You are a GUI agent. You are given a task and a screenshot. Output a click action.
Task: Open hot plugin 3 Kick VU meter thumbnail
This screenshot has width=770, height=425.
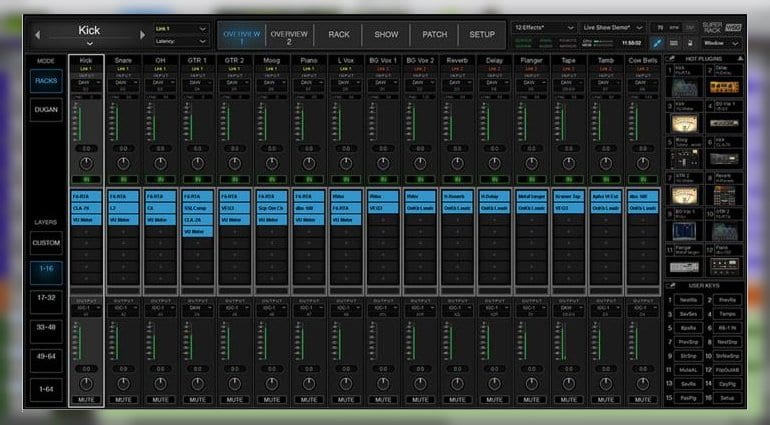(685, 124)
